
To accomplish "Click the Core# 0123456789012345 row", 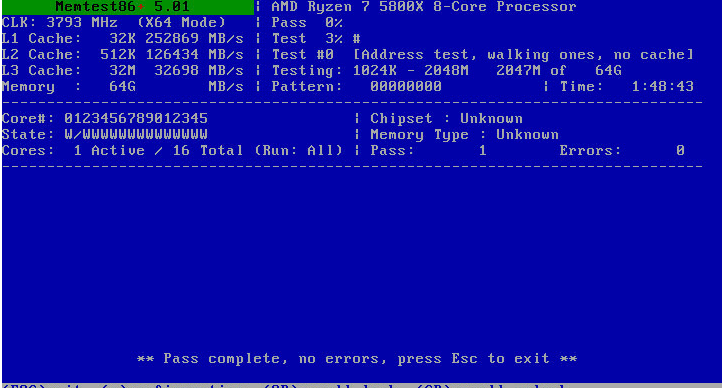I will (x=105, y=119).
